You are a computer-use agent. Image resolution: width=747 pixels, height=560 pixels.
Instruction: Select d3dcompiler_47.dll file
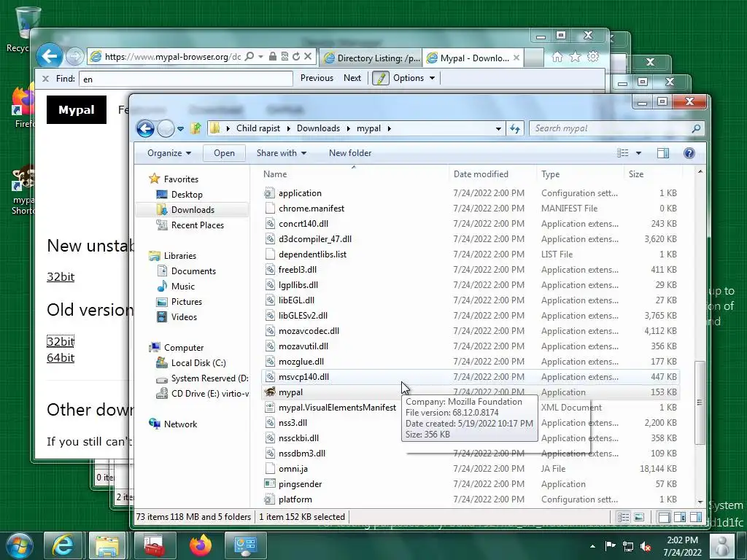[x=315, y=238]
